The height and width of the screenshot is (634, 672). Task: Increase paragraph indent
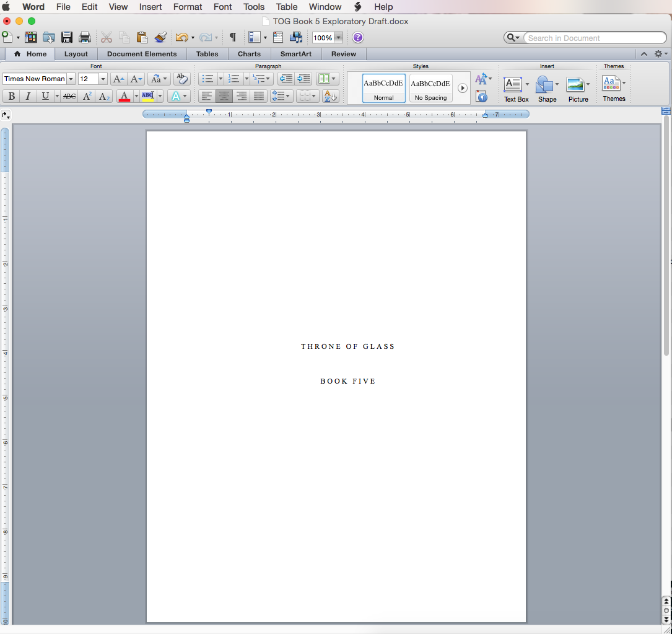pos(303,79)
